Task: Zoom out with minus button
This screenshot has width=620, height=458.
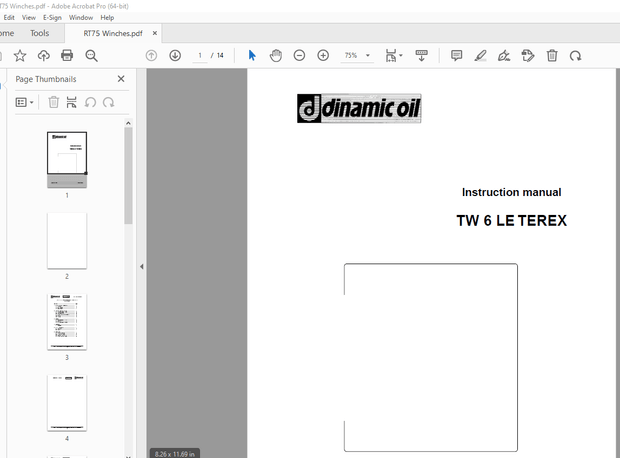Action: 299,55
